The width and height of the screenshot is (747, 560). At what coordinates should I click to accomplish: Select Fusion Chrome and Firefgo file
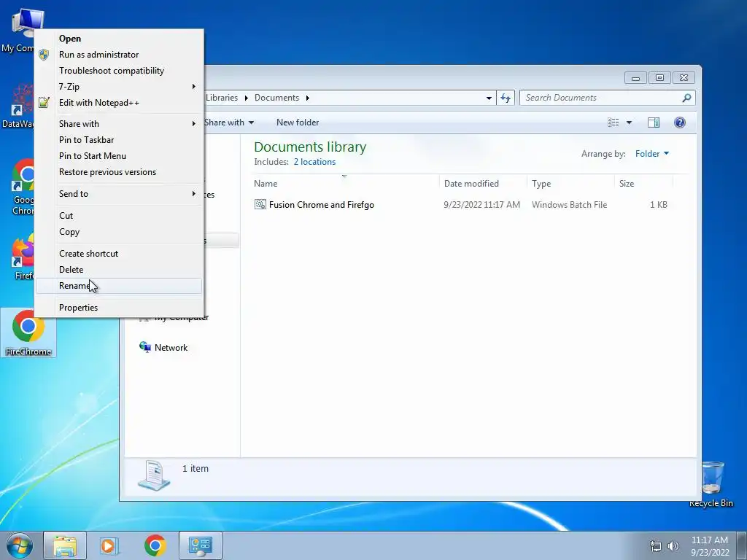[322, 205]
